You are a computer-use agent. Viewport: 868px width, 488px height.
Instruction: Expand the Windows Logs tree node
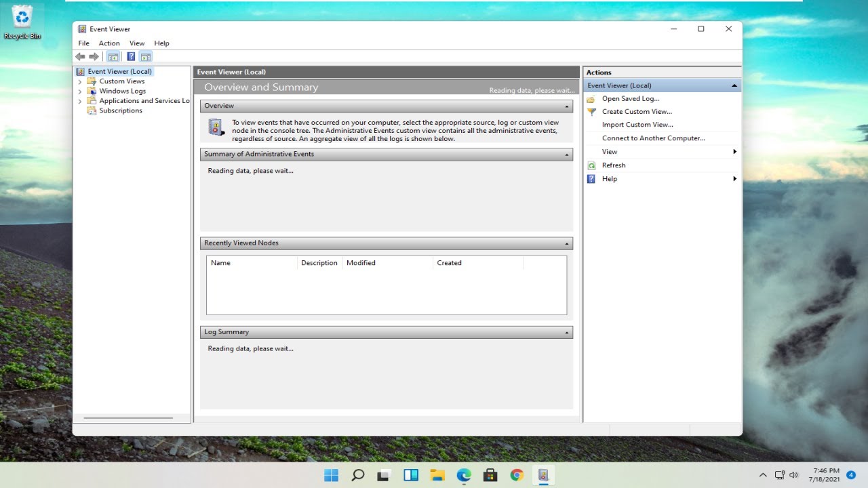(80, 91)
